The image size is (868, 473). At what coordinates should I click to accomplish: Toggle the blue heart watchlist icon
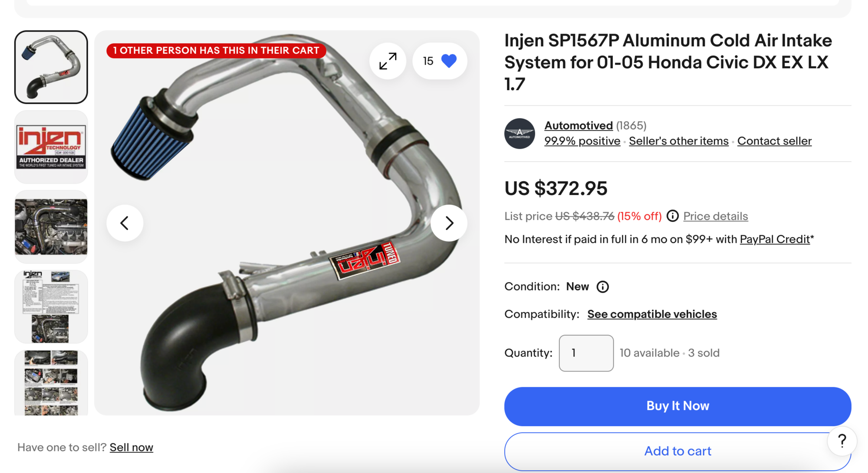[449, 61]
